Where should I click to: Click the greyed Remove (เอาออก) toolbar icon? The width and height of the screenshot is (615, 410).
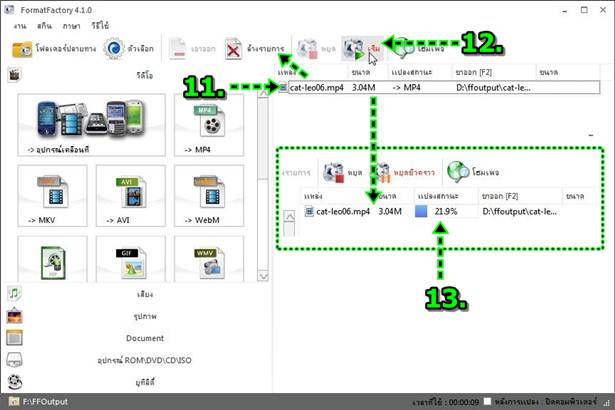[177, 49]
